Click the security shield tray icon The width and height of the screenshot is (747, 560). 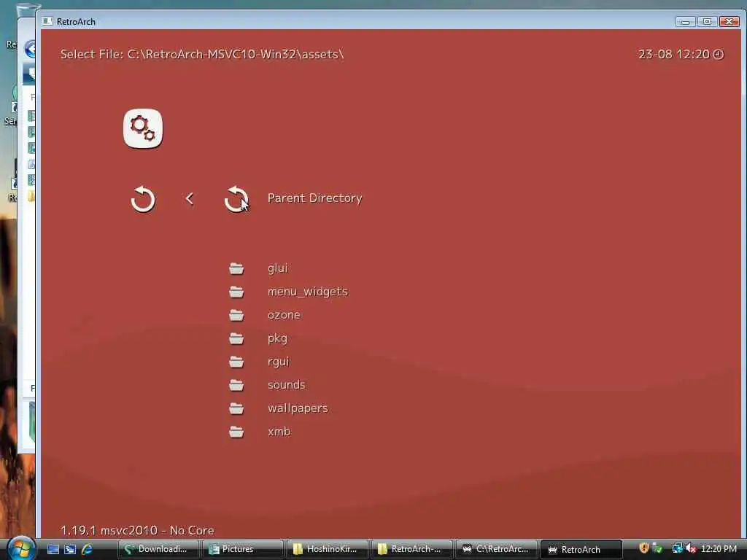click(643, 548)
